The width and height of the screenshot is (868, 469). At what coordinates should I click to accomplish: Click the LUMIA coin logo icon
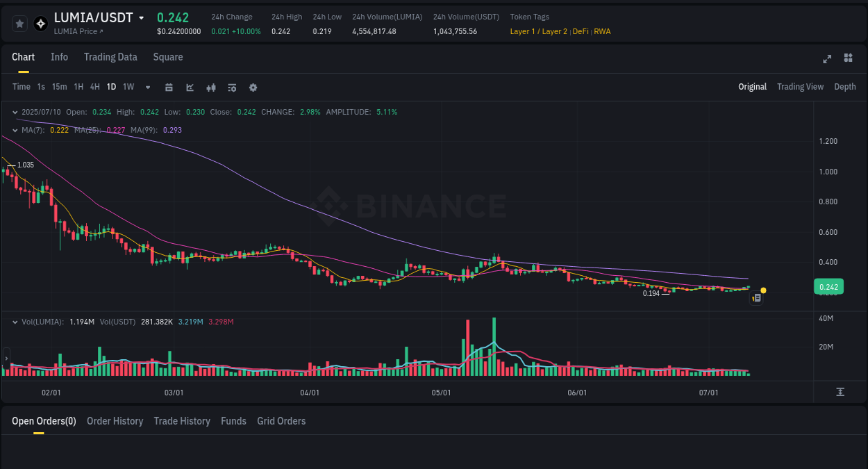click(x=40, y=23)
